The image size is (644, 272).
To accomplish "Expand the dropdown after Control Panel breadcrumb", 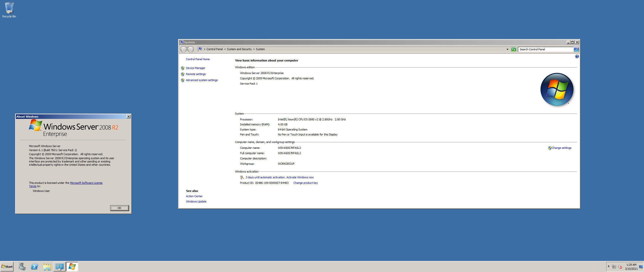I will (x=225, y=49).
